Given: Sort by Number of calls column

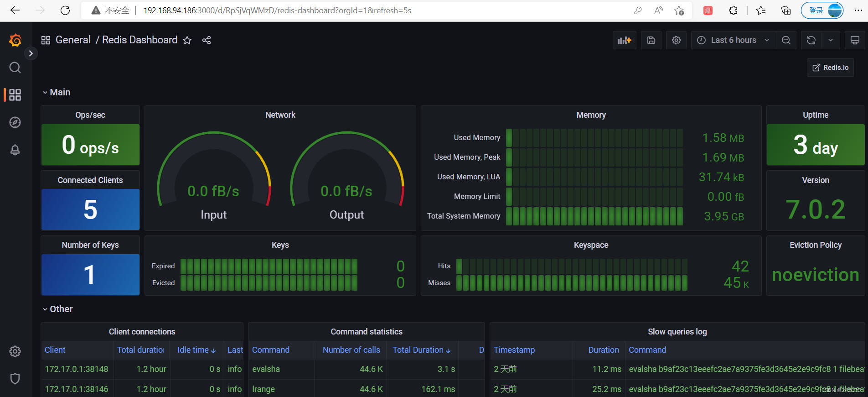Looking at the screenshot, I should click(x=351, y=350).
